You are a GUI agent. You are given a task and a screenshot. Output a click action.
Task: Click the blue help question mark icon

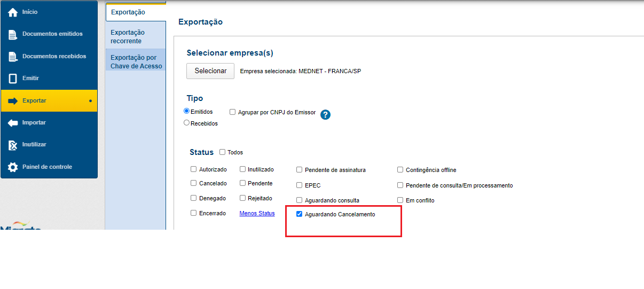click(x=325, y=114)
